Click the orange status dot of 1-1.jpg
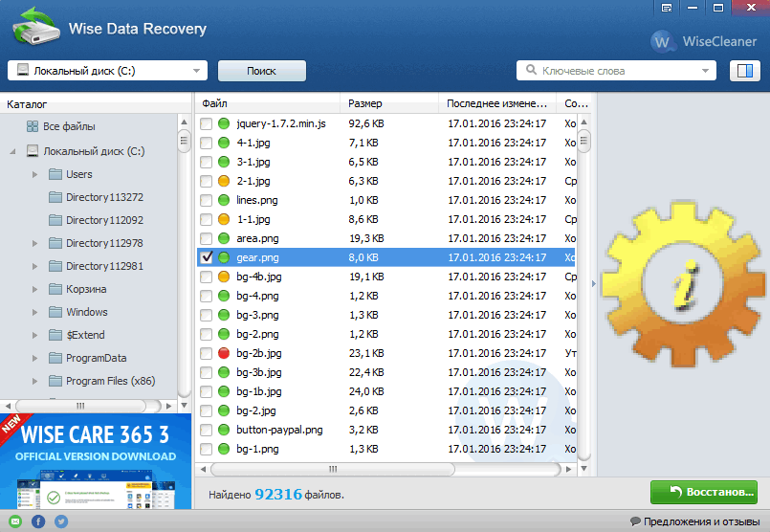770x532 pixels. [x=224, y=219]
